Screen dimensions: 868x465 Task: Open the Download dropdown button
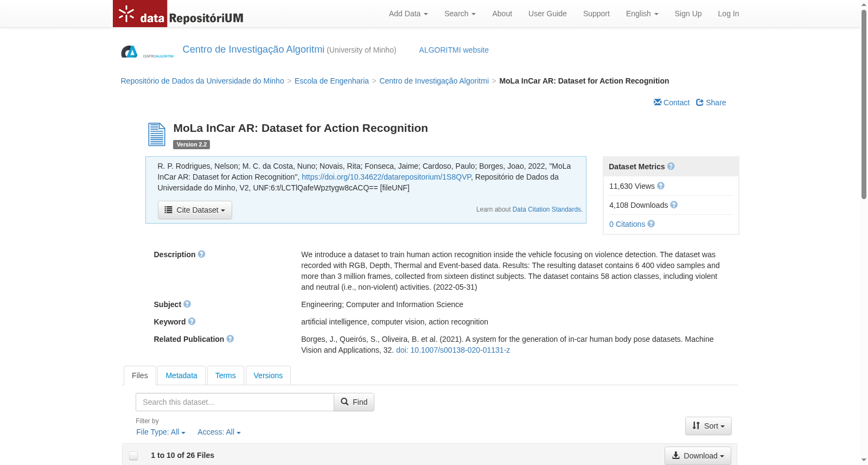coord(698,456)
